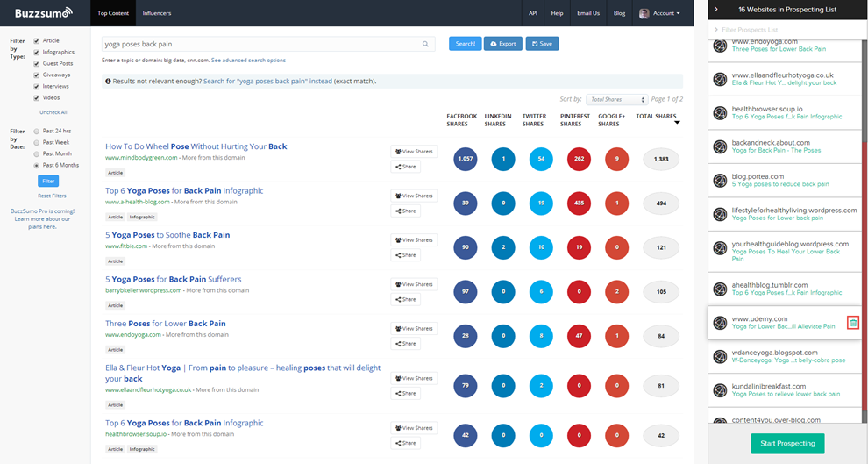The width and height of the screenshot is (868, 464).
Task: Click the Filter Prospects List input
Action: click(783, 30)
